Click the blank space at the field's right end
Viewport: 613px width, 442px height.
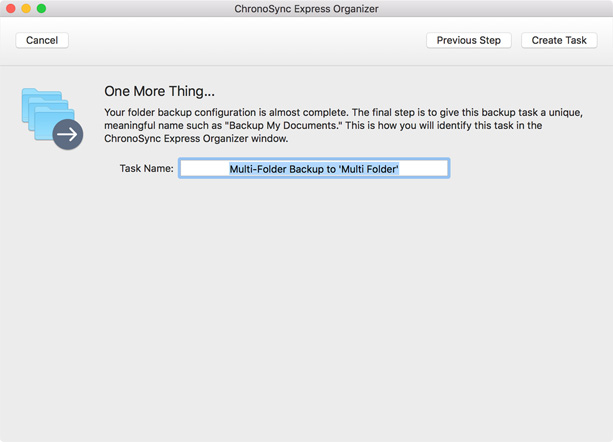pos(424,168)
